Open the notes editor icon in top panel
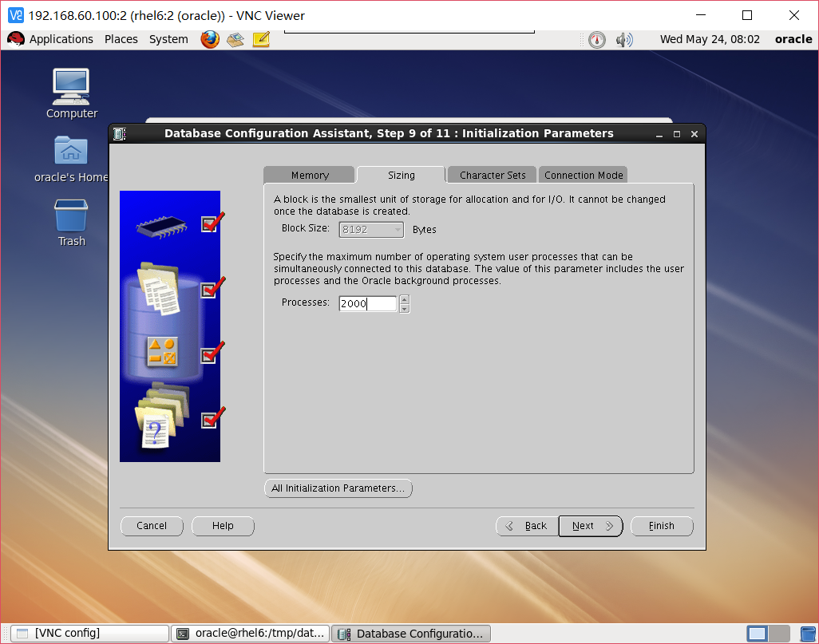 (260, 39)
